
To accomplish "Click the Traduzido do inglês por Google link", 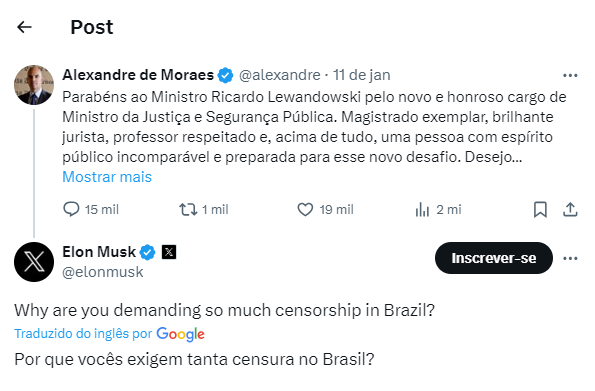I will click(109, 334).
